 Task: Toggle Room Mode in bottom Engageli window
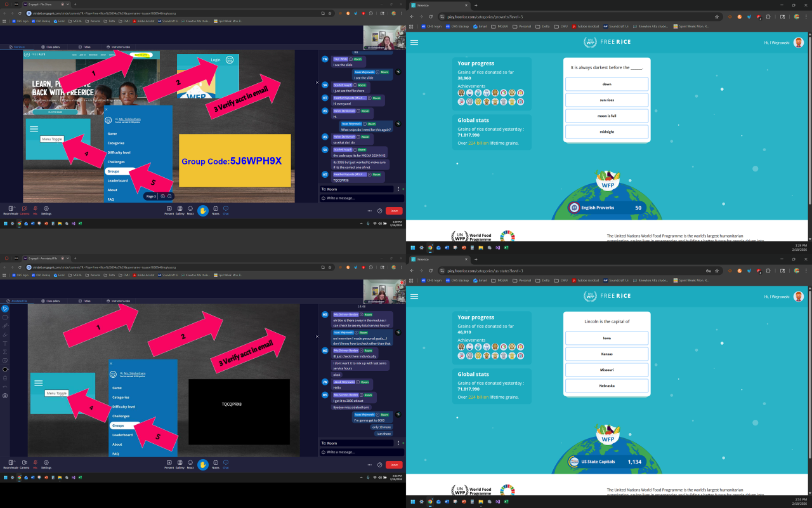pos(11,464)
